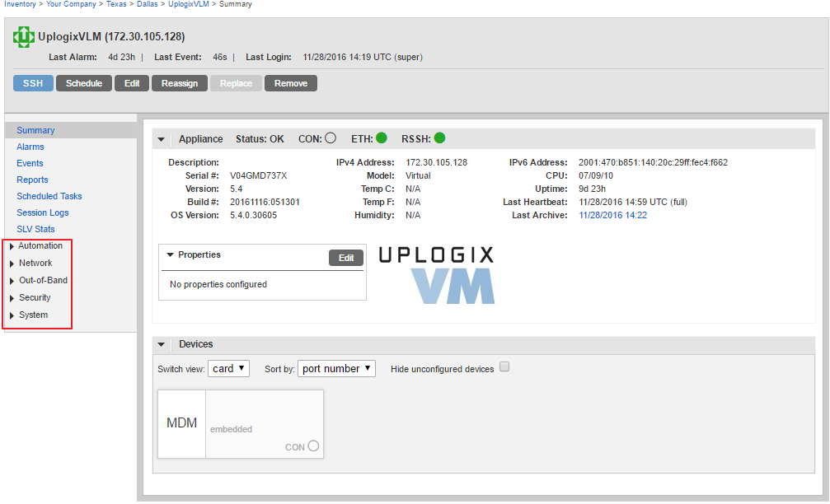Open the Switch view dropdown
Viewport: 830px width, 504px height.
228,368
